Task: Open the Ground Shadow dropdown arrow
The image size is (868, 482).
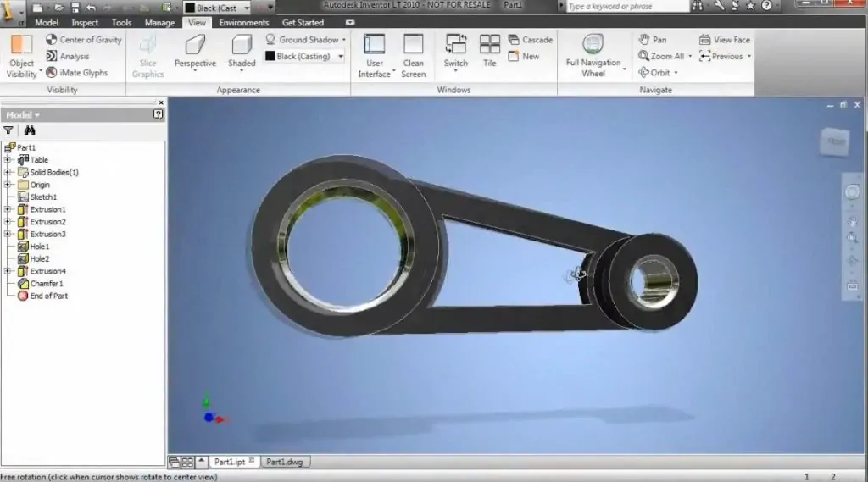Action: (344, 40)
